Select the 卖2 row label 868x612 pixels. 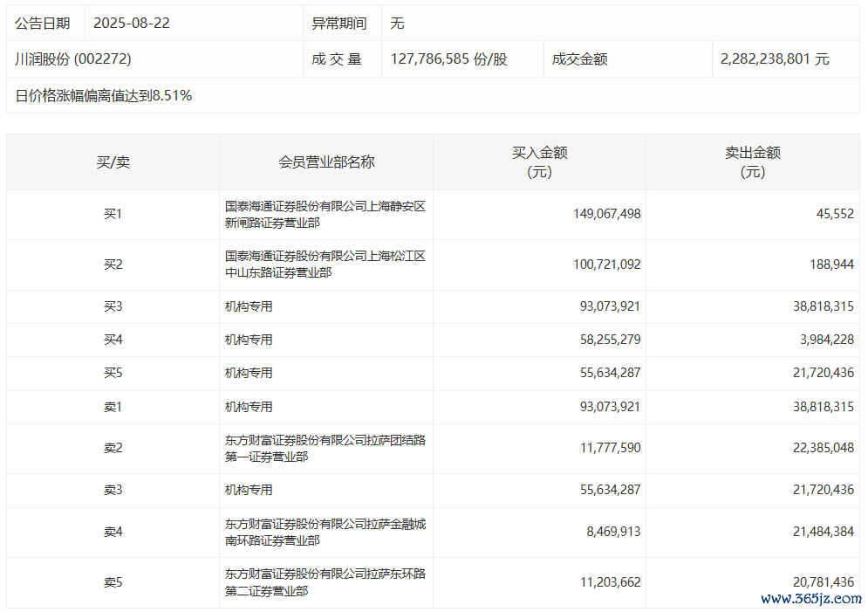pos(113,448)
